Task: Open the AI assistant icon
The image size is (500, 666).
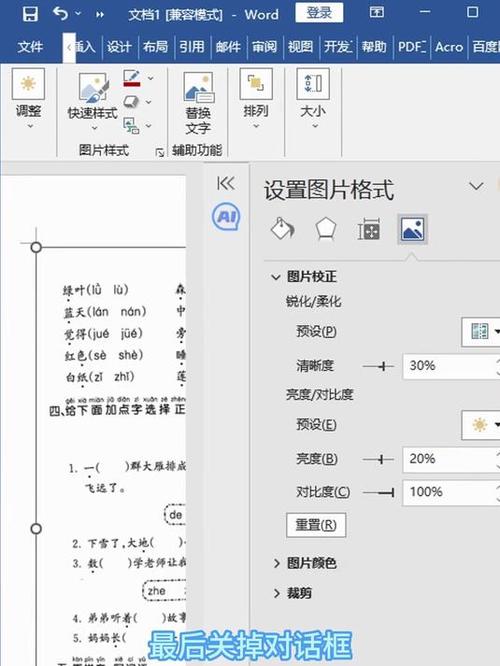Action: pyautogui.click(x=226, y=217)
